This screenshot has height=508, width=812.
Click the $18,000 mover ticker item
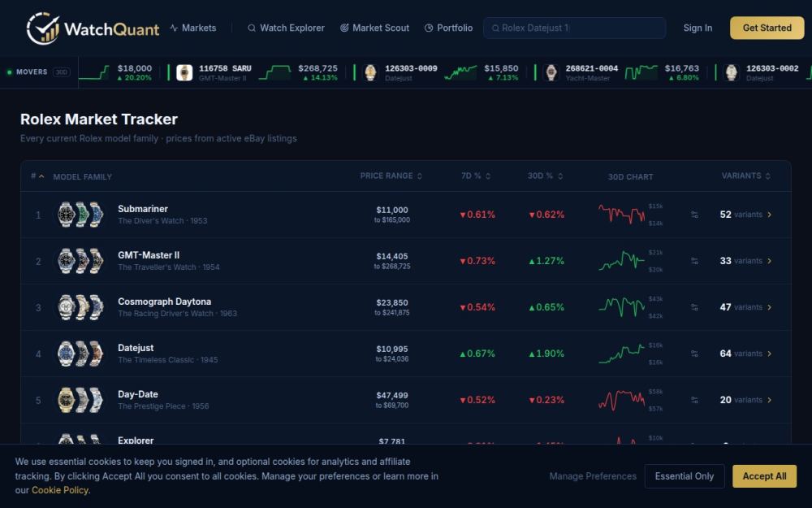118,72
